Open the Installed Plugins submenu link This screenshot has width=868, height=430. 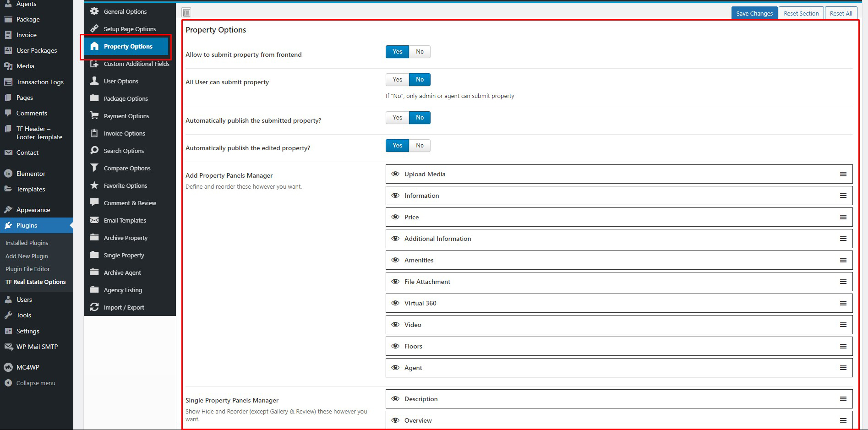[x=27, y=243]
